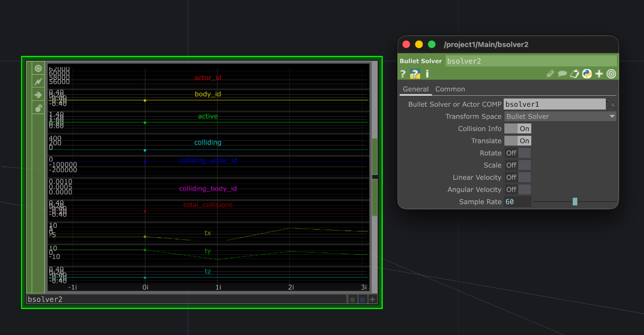Open Python help icon for operator
The image size is (644, 335).
pos(415,74)
